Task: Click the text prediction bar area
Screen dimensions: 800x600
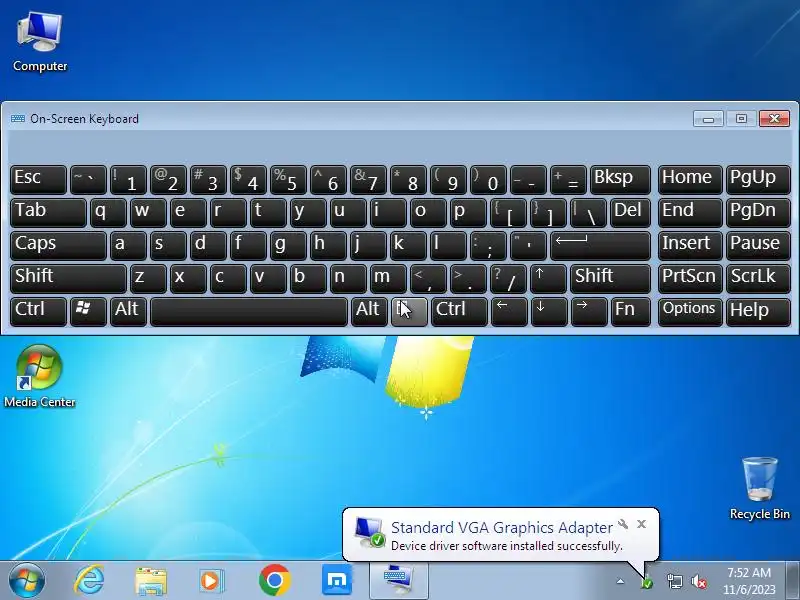Action: click(399, 147)
